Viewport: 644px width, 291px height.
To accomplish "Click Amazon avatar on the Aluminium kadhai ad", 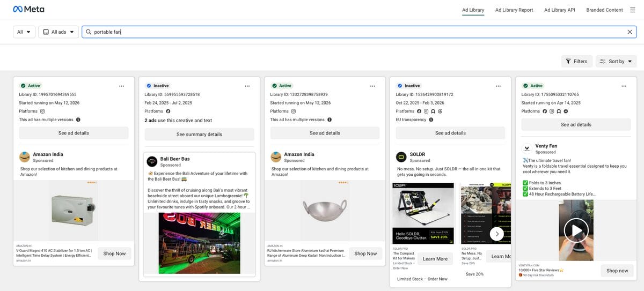I will tap(275, 157).
